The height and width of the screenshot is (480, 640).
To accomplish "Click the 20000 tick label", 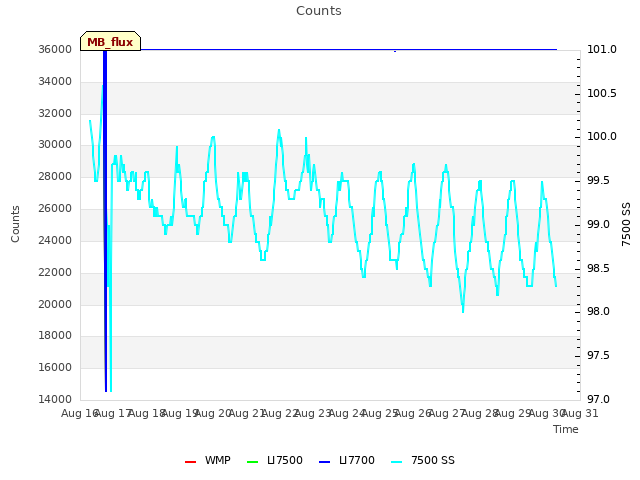I will click(x=55, y=304).
